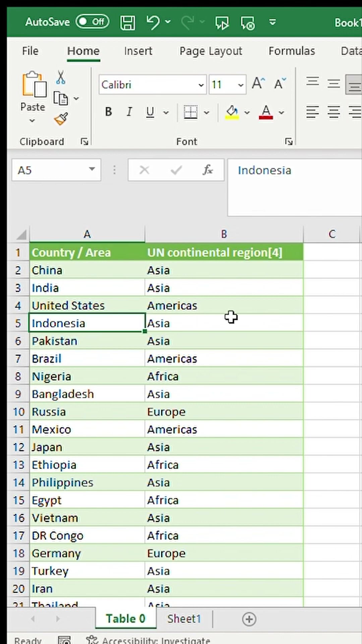Image resolution: width=362 pixels, height=644 pixels.
Task: Open Clipboard pane dialog launcher
Action: (x=84, y=142)
